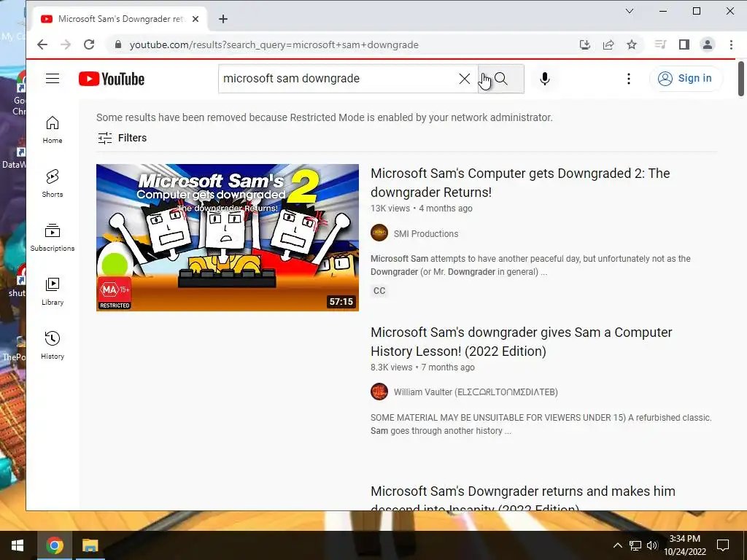Open File Explorer from taskbar
Viewport: 747px width, 560px height.
pyautogui.click(x=90, y=545)
